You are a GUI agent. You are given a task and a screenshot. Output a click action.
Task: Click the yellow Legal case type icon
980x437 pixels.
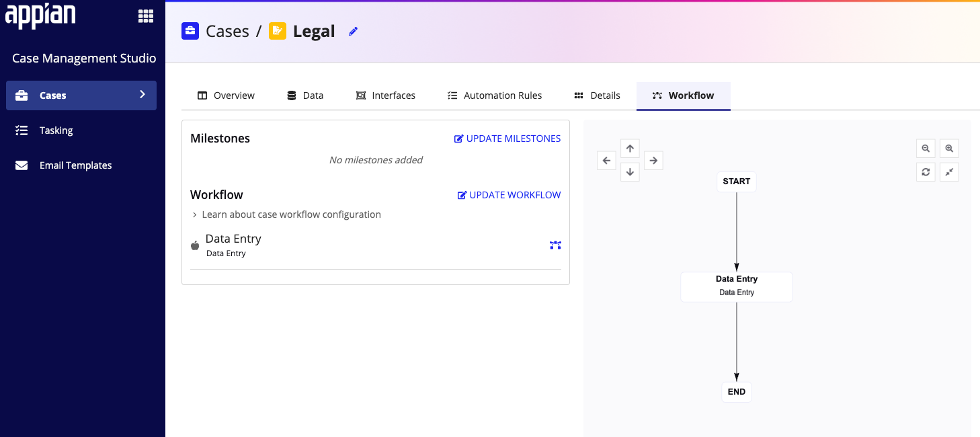click(278, 31)
